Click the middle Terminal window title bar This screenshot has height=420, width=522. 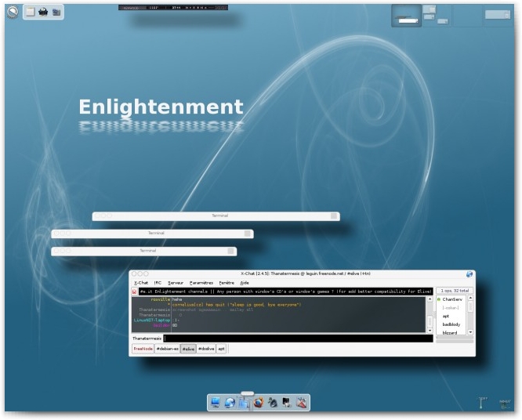(152, 234)
